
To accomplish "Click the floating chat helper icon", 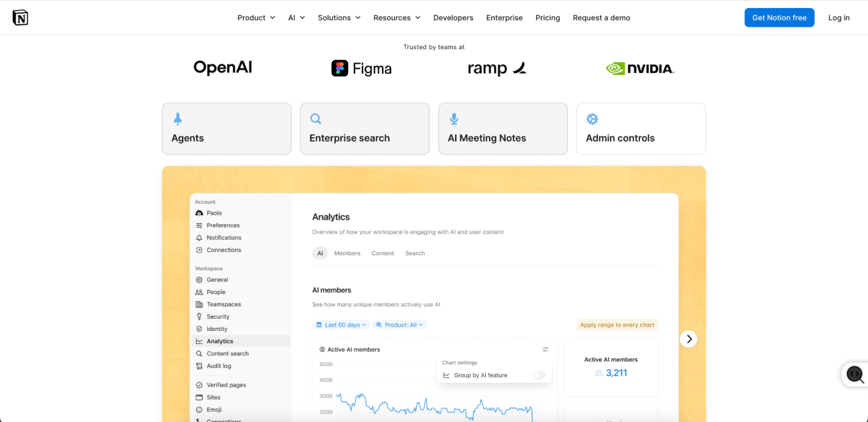I will [855, 374].
